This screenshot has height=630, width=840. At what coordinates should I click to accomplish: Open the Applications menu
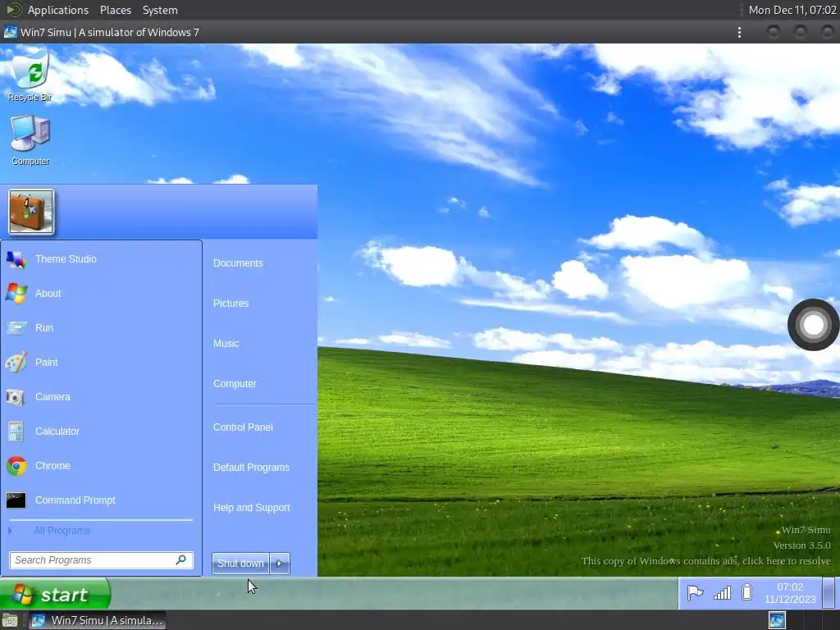click(58, 10)
